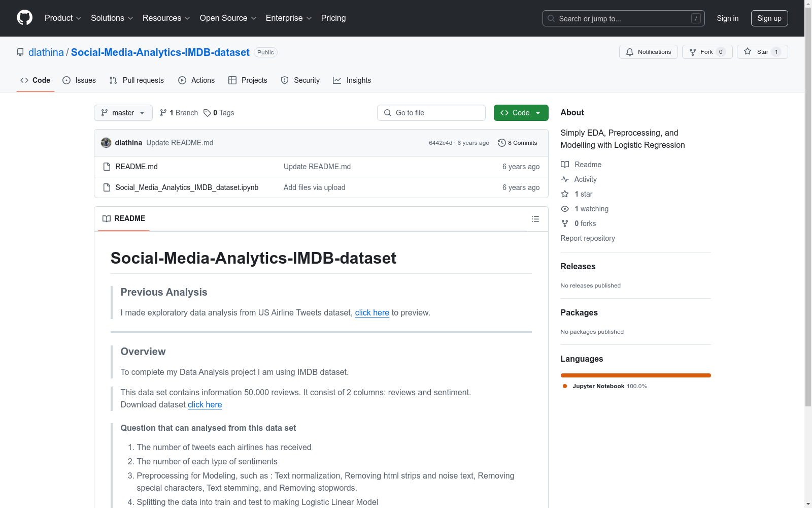The width and height of the screenshot is (812, 508).
Task: Open the Enterprise menu
Action: [289, 18]
